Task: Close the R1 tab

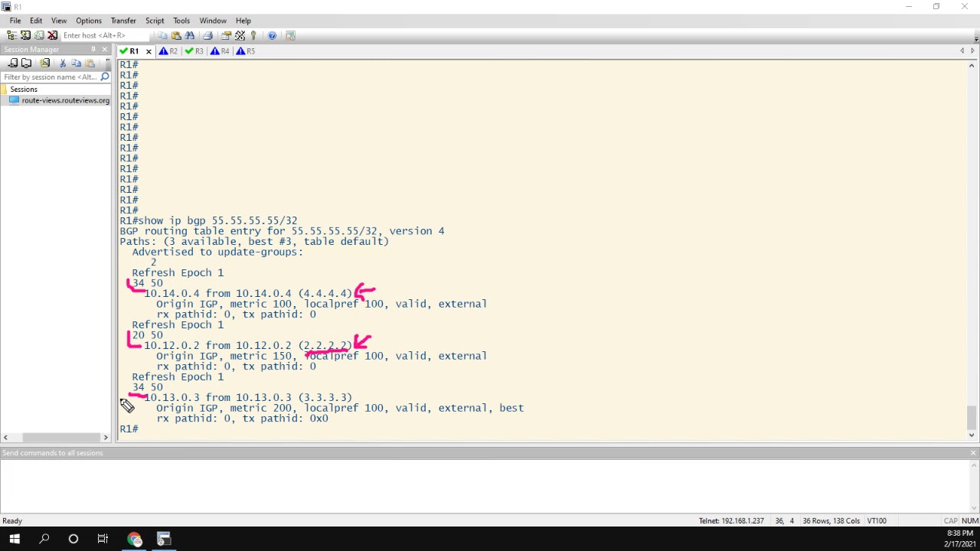Action: (x=149, y=51)
